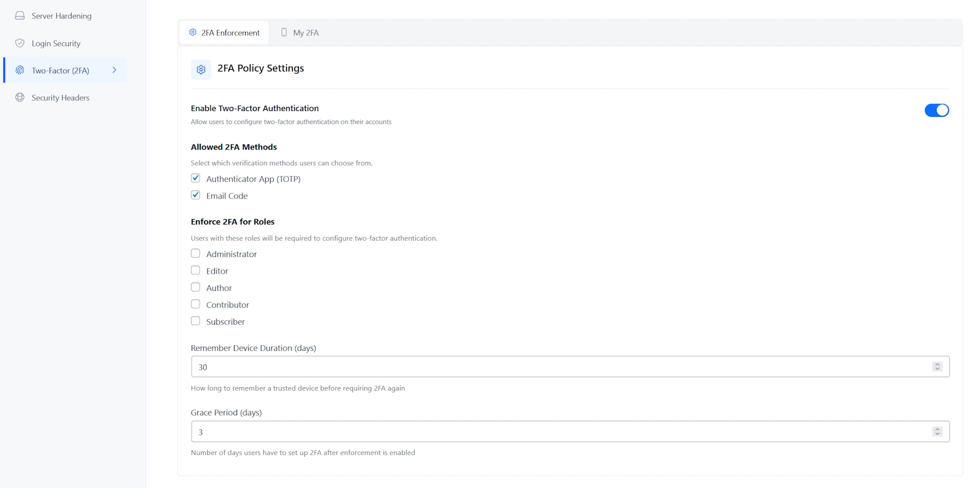The width and height of the screenshot is (980, 488).
Task: Click the phone icon in My 2FA tab
Action: pyautogui.click(x=284, y=32)
